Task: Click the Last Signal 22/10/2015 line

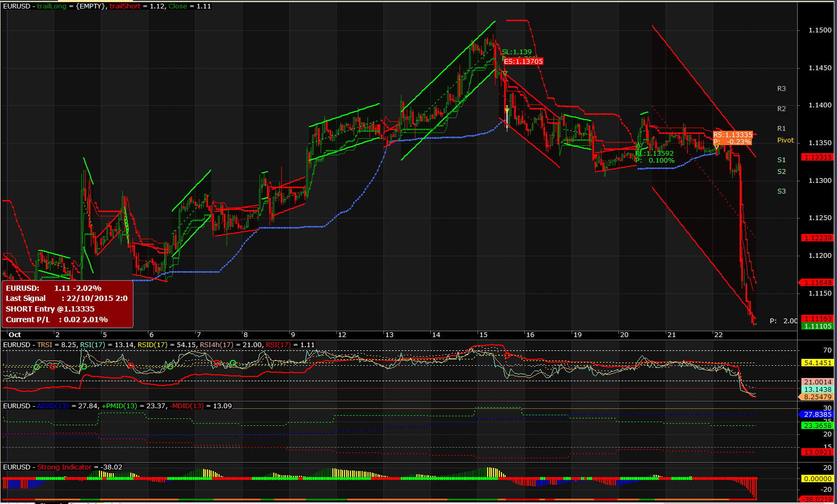Action: (x=66, y=298)
